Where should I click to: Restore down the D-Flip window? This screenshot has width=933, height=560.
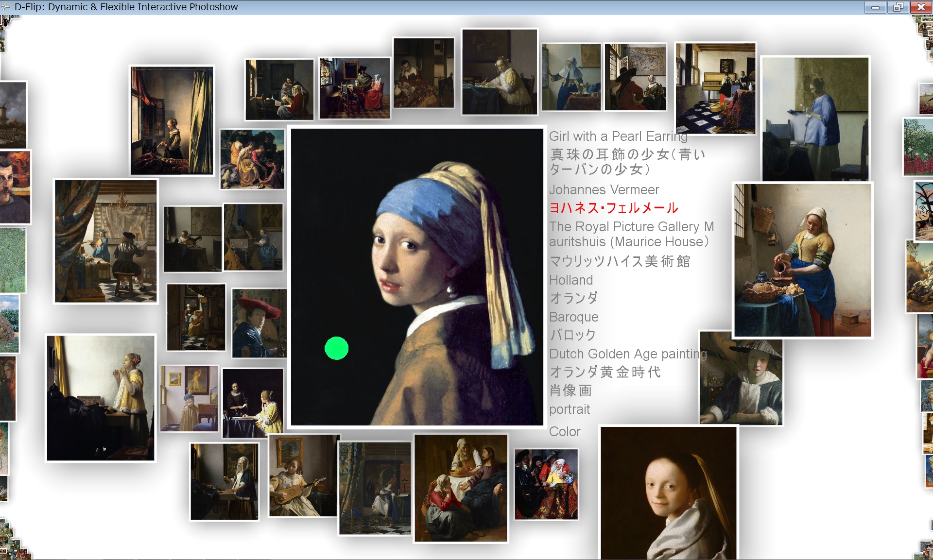tap(898, 7)
